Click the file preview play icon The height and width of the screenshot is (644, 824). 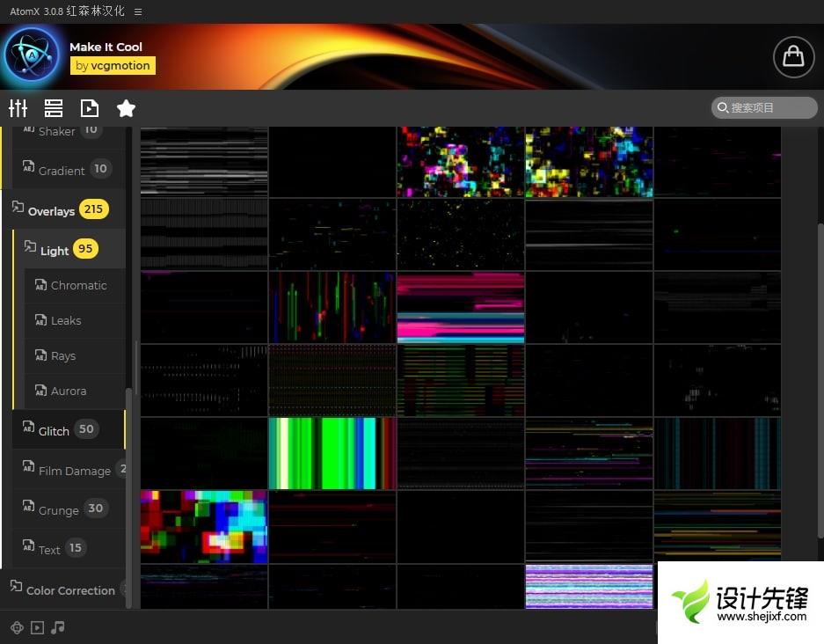coord(90,108)
